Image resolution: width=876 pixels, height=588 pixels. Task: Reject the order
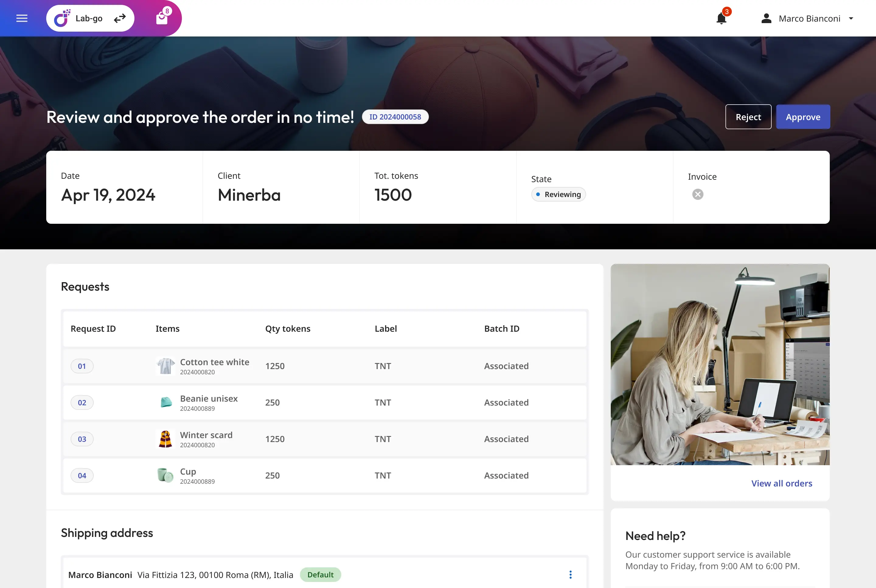coord(748,117)
